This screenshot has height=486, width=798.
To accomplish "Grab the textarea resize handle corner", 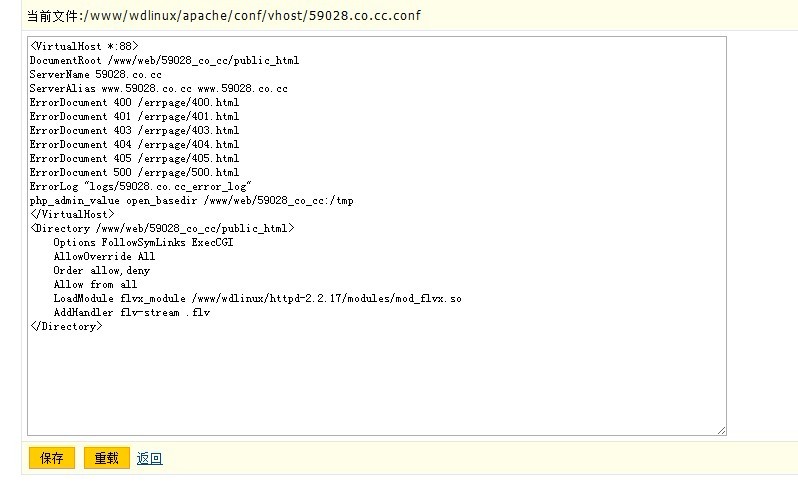I will tap(720, 430).
